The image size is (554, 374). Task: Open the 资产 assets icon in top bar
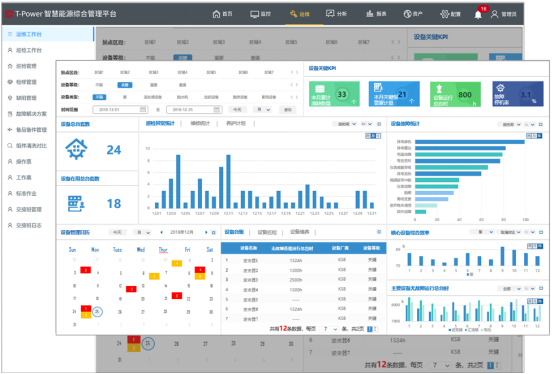(x=407, y=14)
